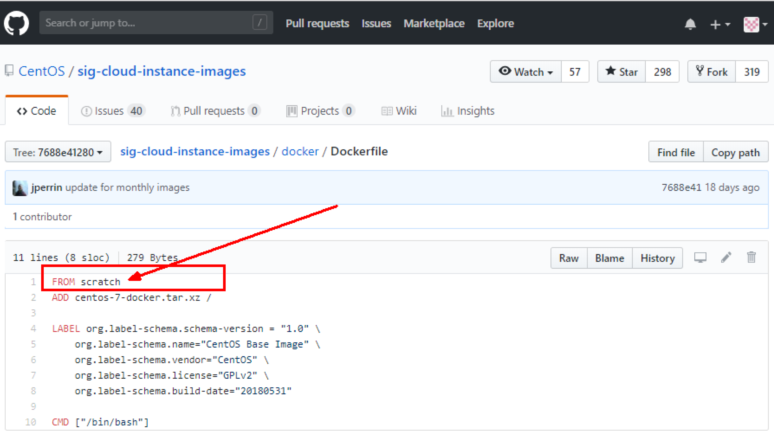Open the Blame view

pos(610,258)
